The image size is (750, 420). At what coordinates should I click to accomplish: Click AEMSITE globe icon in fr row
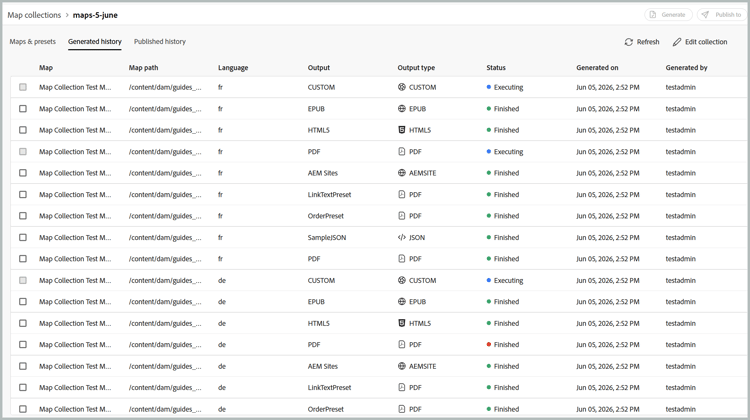(x=402, y=173)
